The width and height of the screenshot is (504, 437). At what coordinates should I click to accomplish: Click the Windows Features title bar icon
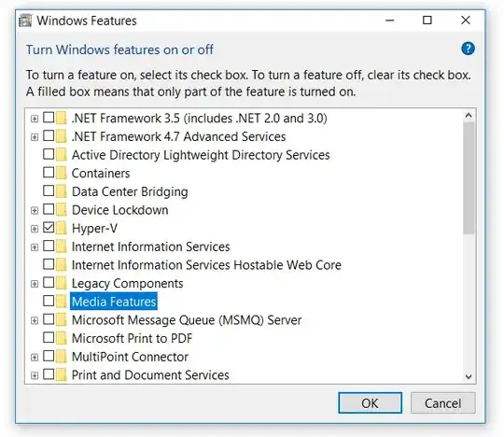pyautogui.click(x=25, y=21)
